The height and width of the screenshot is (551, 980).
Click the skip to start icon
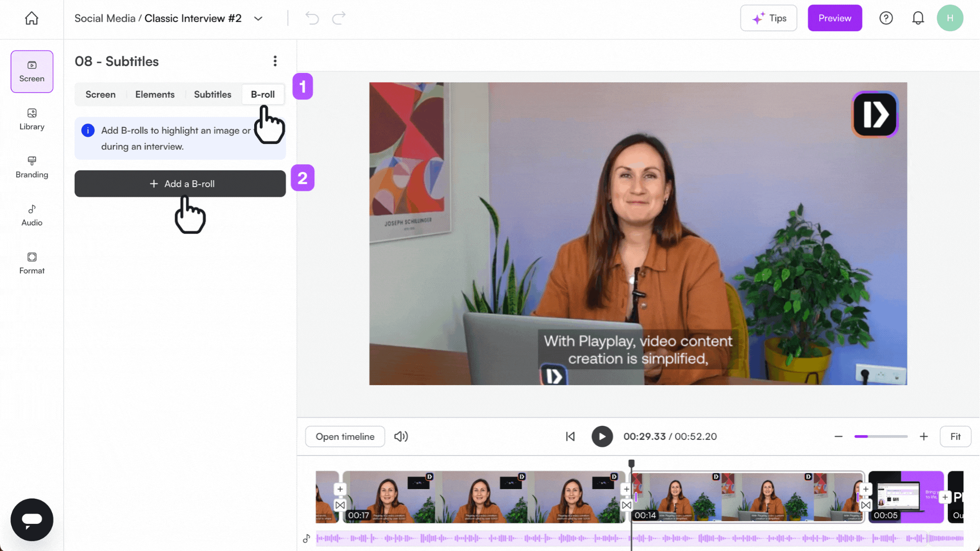(x=570, y=437)
